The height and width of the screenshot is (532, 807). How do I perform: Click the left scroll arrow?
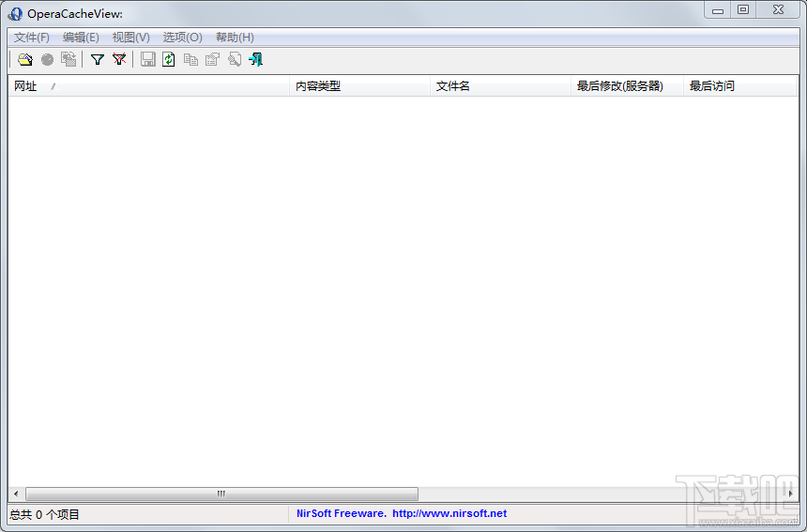(16, 494)
